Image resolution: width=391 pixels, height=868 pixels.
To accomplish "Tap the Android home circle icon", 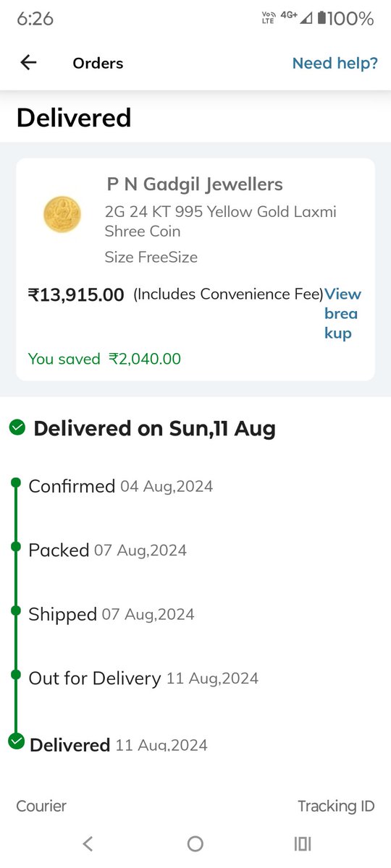I will (x=195, y=843).
